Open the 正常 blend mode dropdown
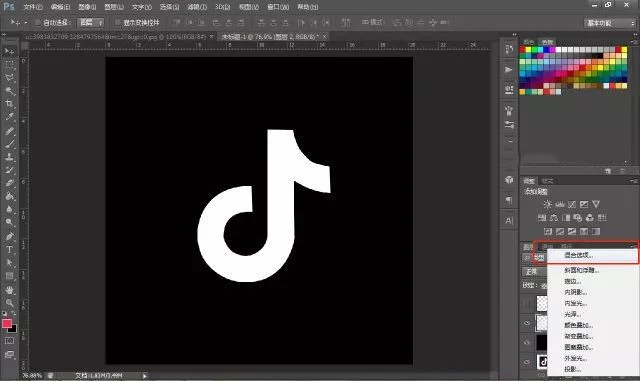 click(x=535, y=272)
